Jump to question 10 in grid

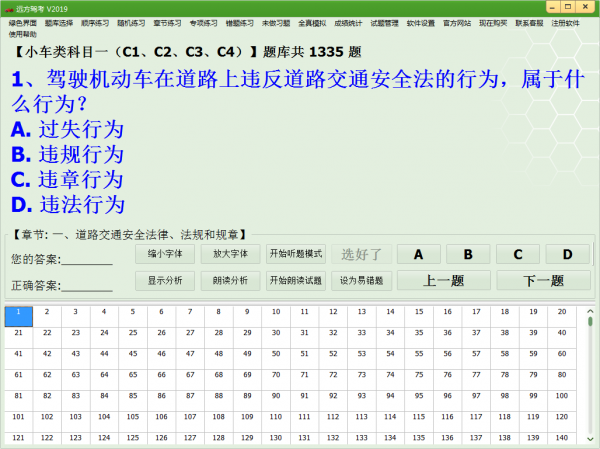click(276, 316)
